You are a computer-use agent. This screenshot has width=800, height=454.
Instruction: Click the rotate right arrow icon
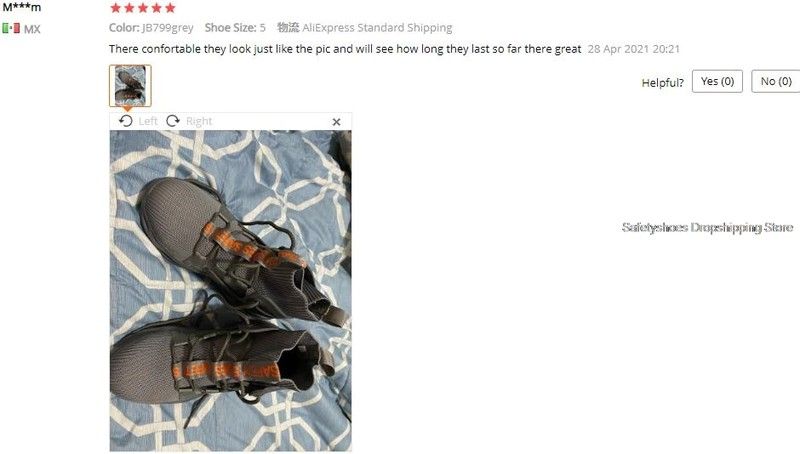(173, 121)
